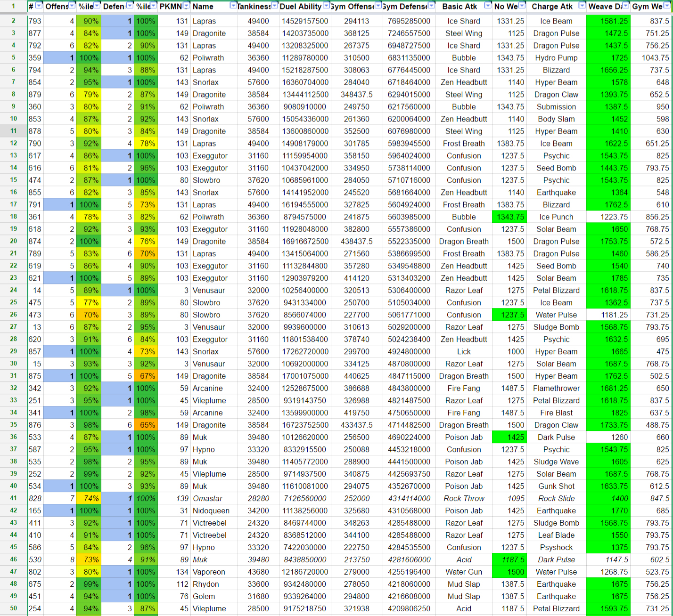
Task: Select the Rock Slide cell
Action: tap(556, 499)
